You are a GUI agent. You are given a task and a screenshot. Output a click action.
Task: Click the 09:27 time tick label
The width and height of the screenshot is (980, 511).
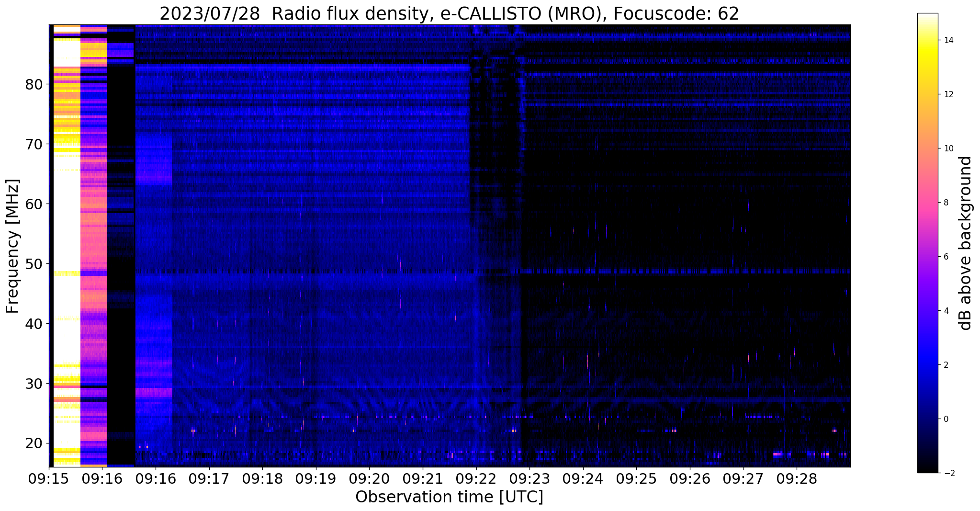tap(743, 479)
